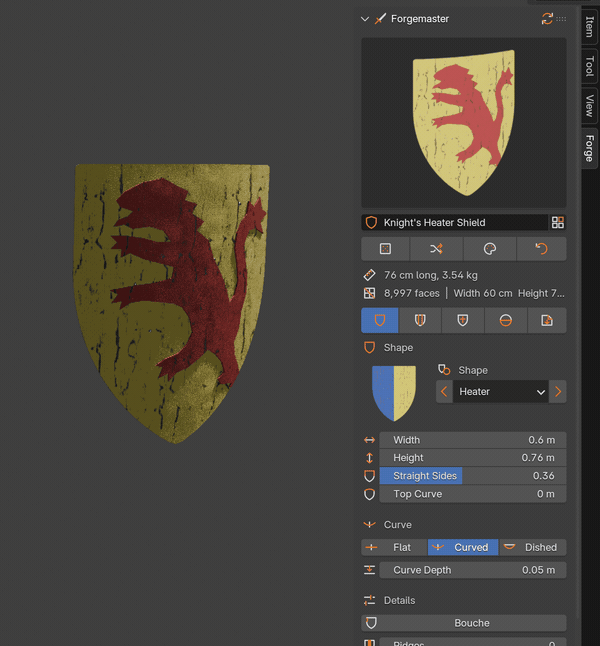Click the faces mesh info icon

[x=370, y=293]
